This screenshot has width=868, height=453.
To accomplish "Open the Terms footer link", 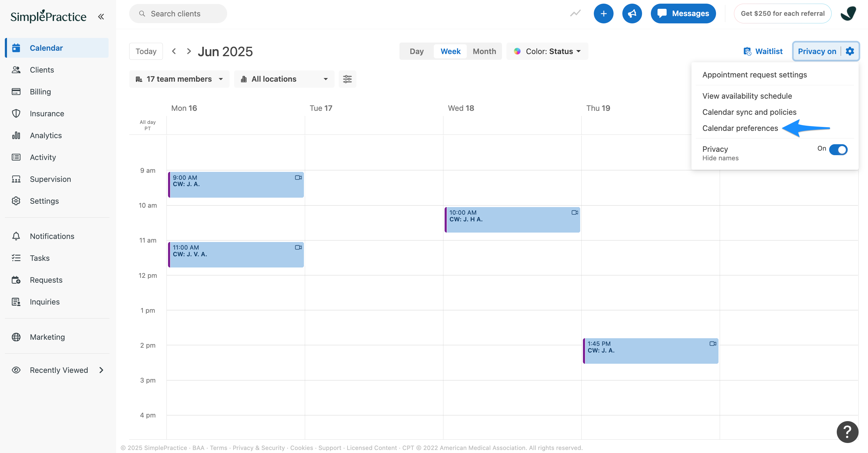I will pos(218,448).
